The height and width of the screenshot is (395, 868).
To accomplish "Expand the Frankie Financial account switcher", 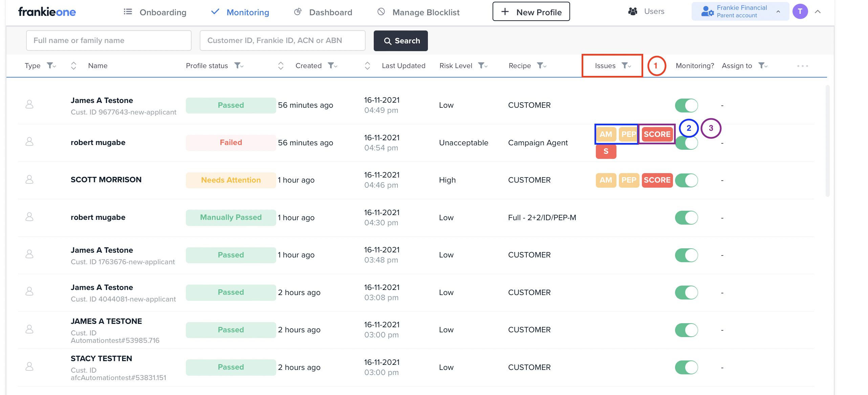I will click(x=778, y=12).
